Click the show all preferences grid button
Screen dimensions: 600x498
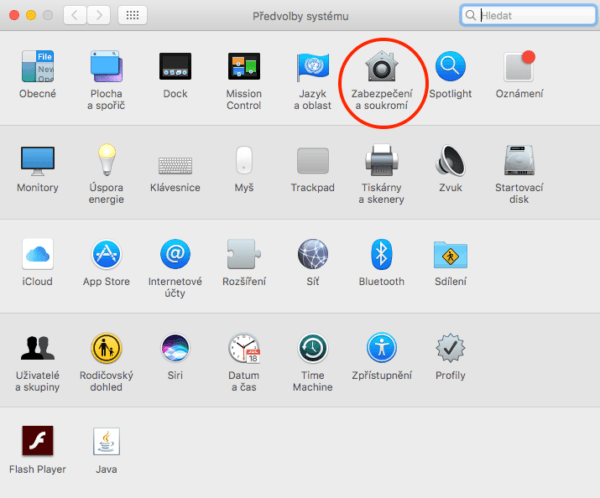pos(133,15)
